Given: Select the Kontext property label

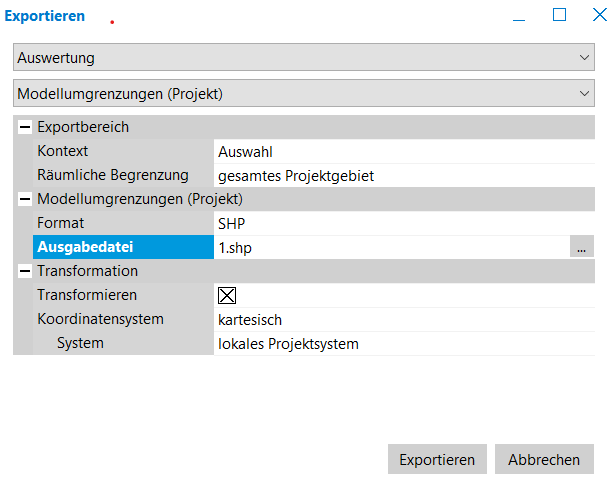Looking at the screenshot, I should [x=63, y=151].
